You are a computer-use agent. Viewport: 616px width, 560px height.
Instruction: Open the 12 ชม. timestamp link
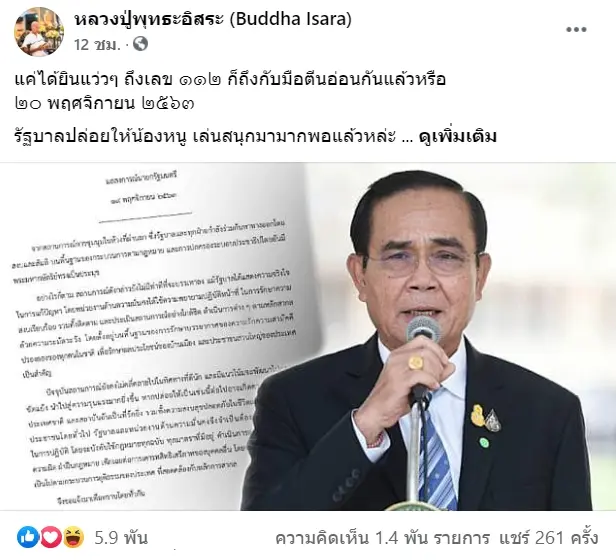97,44
